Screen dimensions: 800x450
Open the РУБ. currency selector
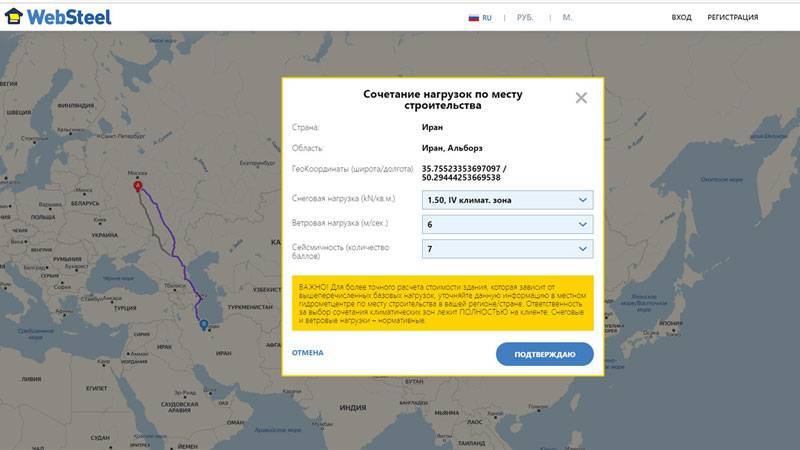point(525,17)
